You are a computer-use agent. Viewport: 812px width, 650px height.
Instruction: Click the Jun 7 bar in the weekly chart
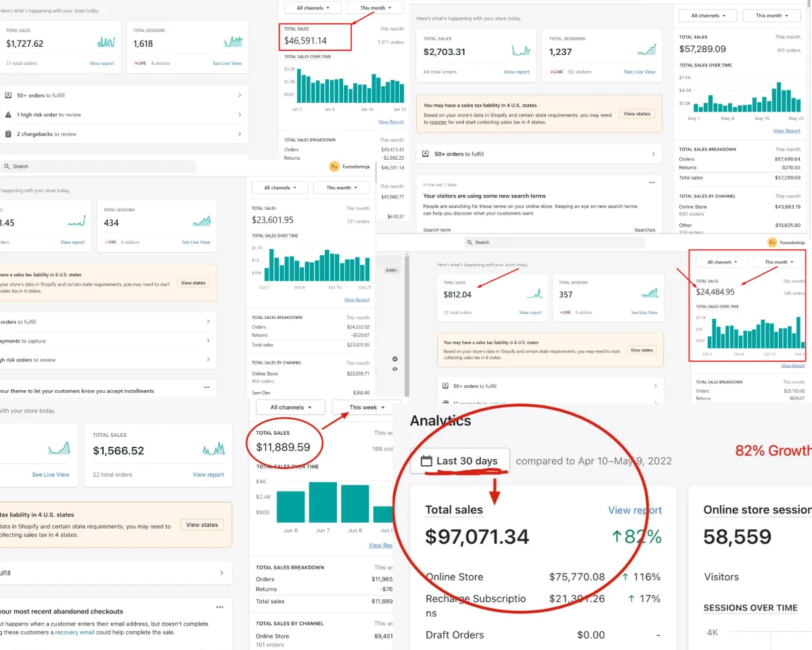point(323,502)
